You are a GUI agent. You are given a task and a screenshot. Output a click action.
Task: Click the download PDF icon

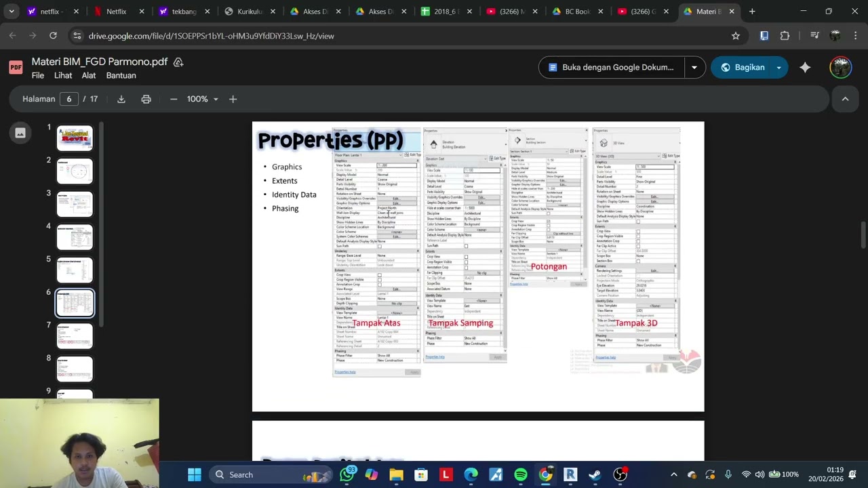point(121,99)
